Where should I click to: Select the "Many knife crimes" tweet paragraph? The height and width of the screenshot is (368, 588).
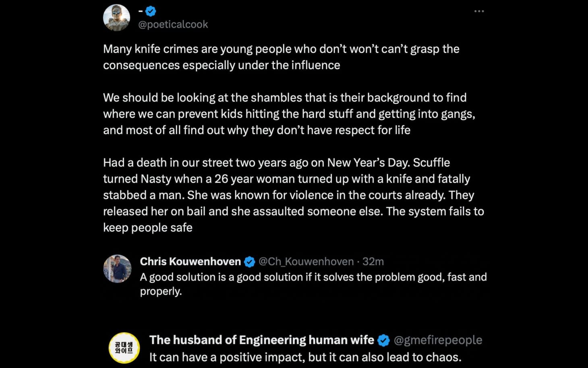(x=281, y=57)
